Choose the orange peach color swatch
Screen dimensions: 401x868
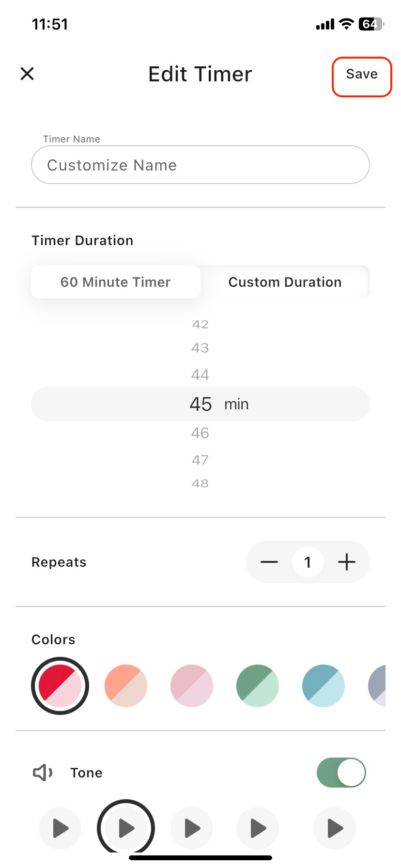click(x=126, y=686)
